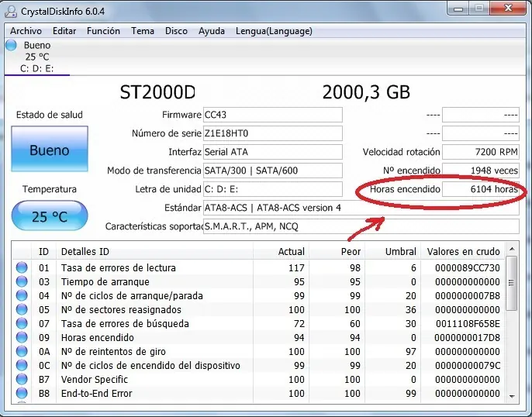Select Tasa de errores de búsqueda text

pyautogui.click(x=125, y=323)
